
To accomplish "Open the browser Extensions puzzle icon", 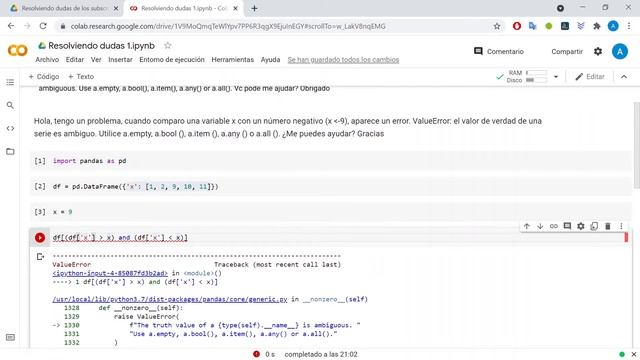I will [x=597, y=26].
